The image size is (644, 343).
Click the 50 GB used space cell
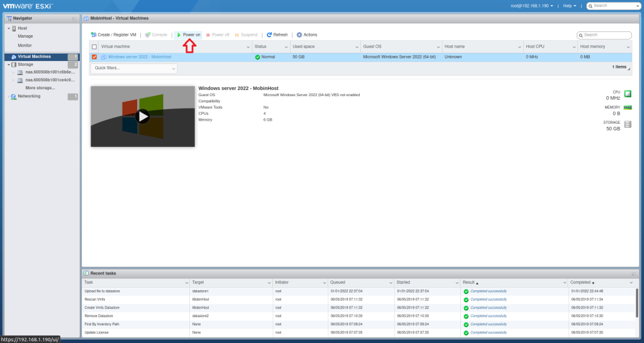299,57
